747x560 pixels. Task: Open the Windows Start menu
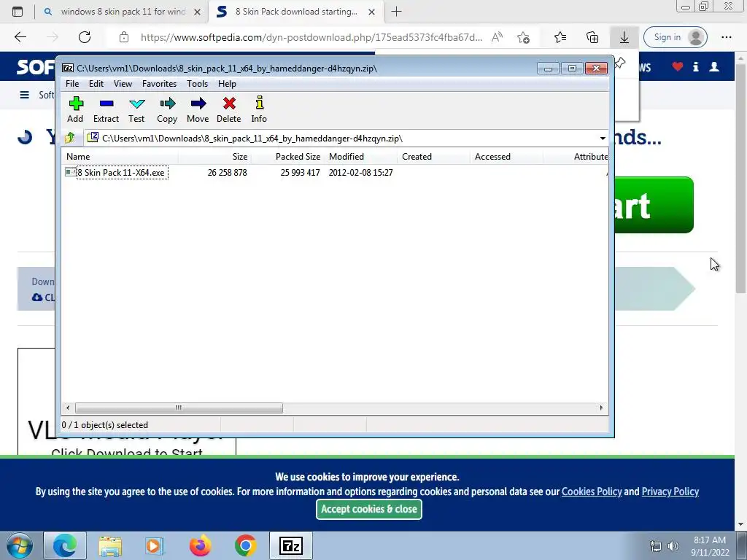[20, 545]
